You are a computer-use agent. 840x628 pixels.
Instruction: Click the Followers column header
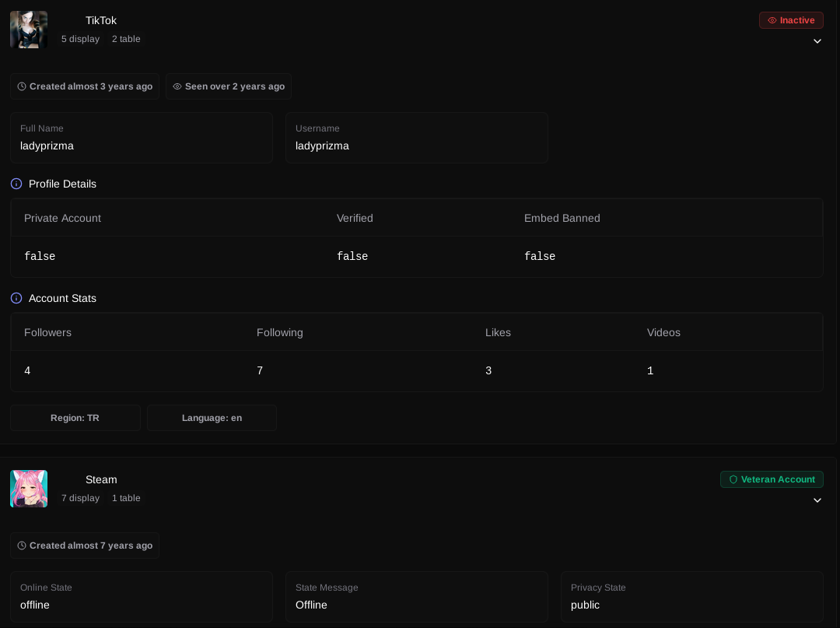click(x=47, y=332)
